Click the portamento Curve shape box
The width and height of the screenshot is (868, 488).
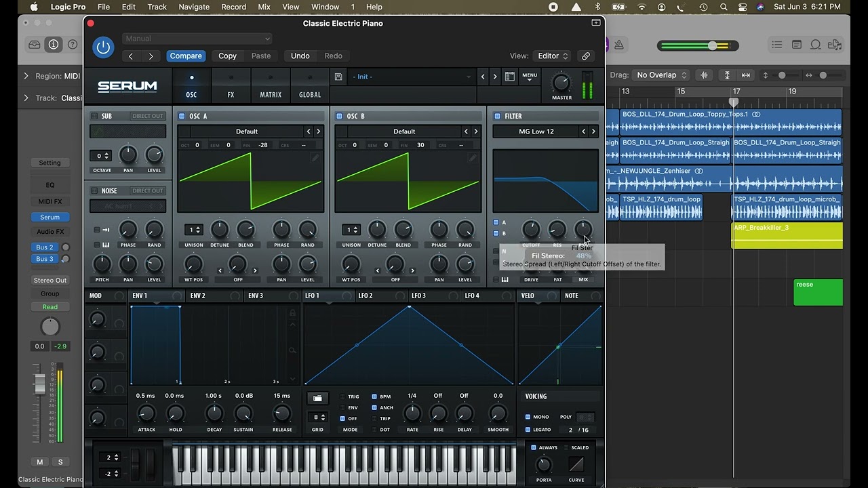click(x=576, y=464)
